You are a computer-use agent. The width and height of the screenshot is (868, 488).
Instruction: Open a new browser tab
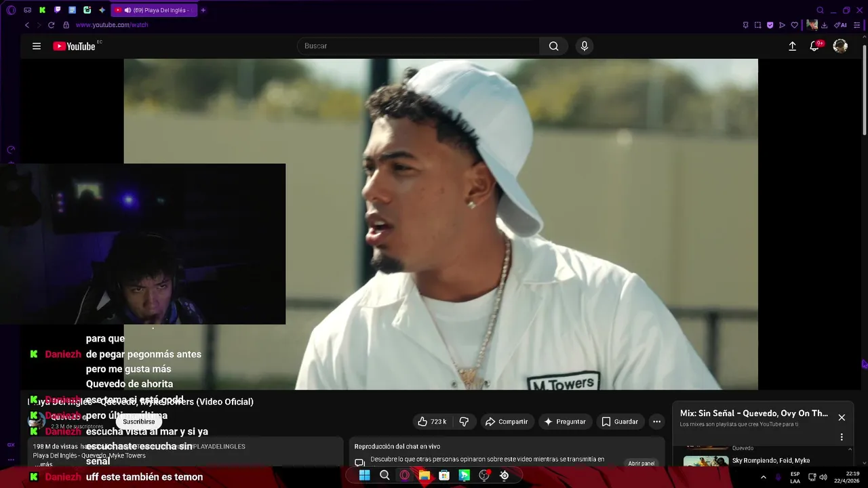tap(203, 10)
